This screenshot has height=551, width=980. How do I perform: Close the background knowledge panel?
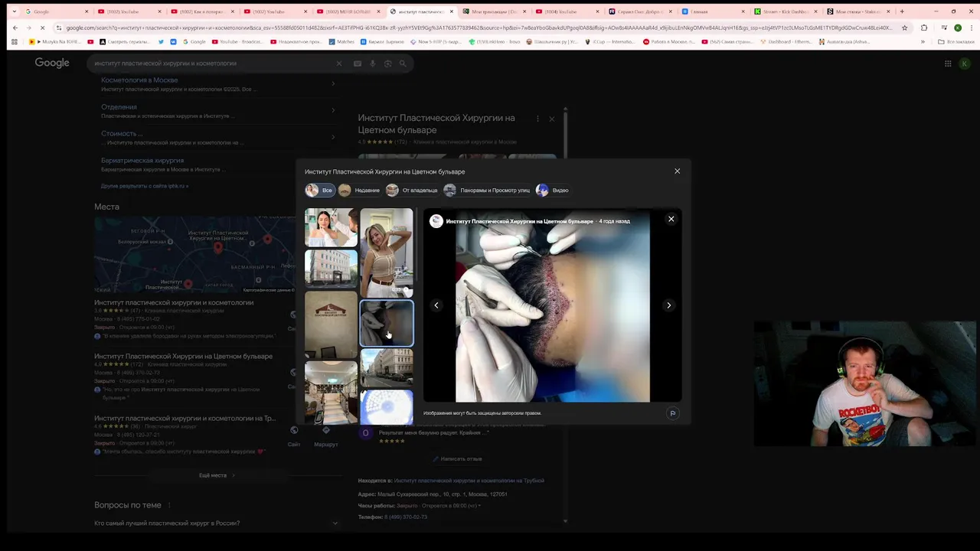click(551, 119)
